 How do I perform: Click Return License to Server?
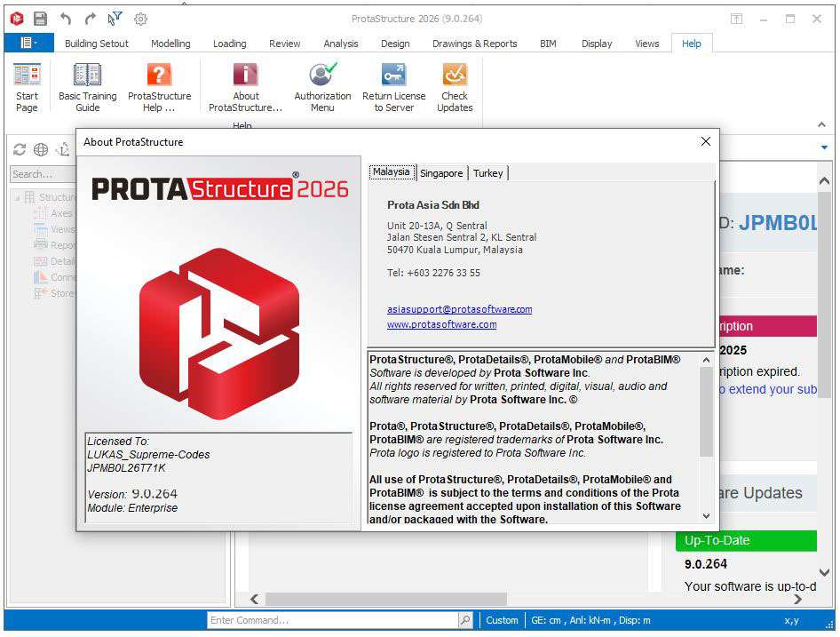393,87
